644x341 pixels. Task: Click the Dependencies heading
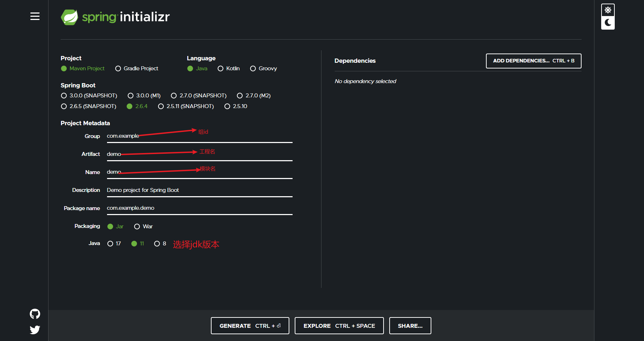tap(355, 61)
